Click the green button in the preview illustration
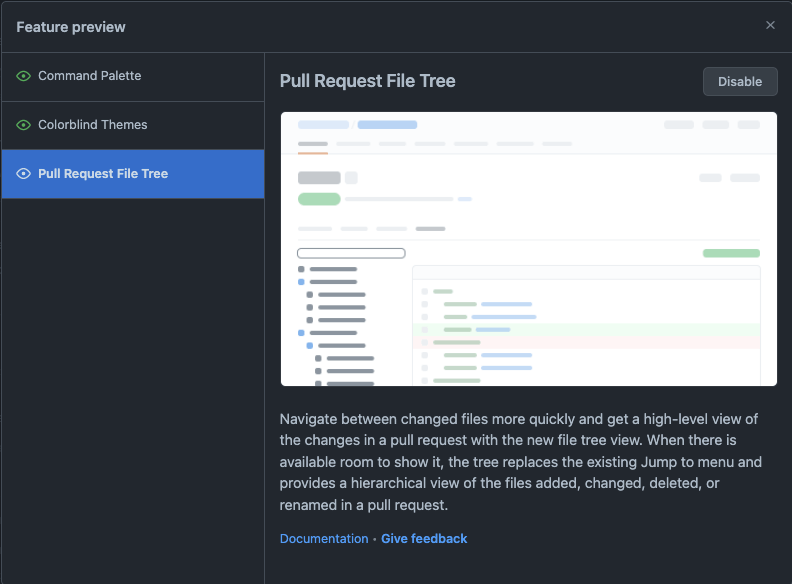 coord(731,253)
